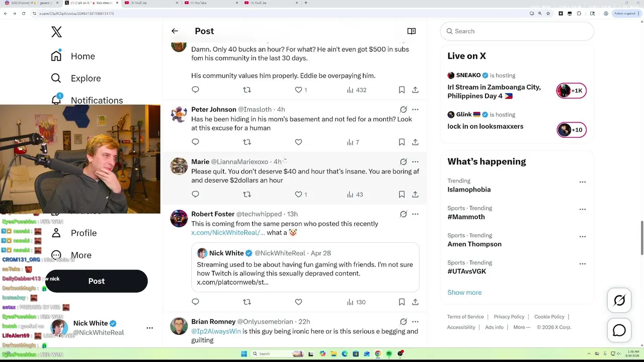The image size is (644, 362).
Task: Open reader view icon next to Post header
Action: click(x=412, y=31)
